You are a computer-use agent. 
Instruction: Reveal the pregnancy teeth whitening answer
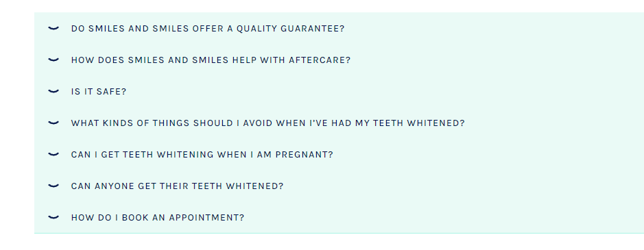tap(339, 154)
